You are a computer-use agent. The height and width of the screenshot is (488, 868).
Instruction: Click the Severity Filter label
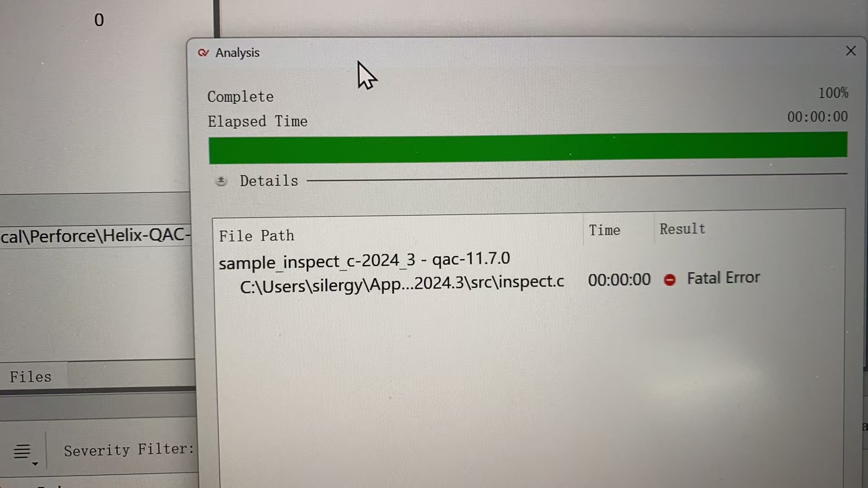(129, 450)
